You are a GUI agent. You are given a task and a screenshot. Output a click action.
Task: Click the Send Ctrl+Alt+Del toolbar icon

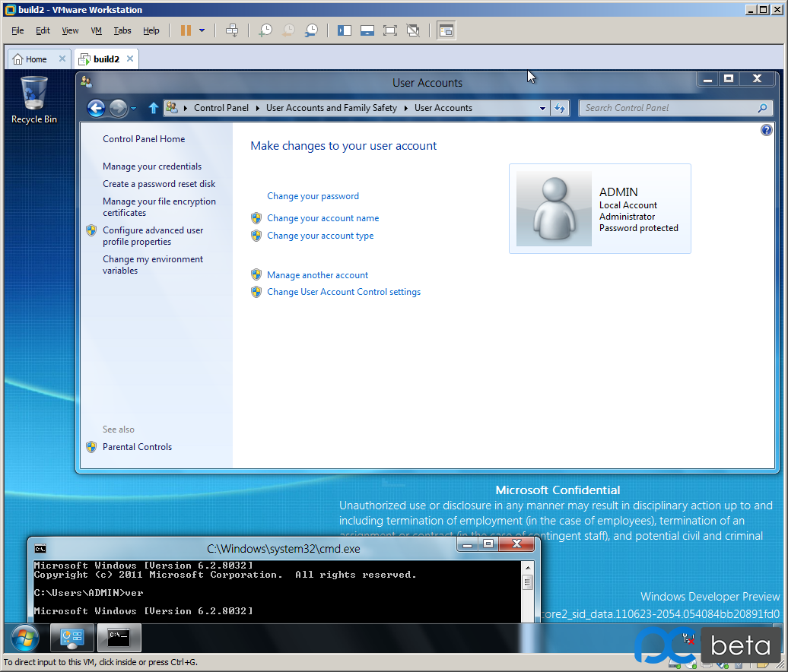pos(233,30)
